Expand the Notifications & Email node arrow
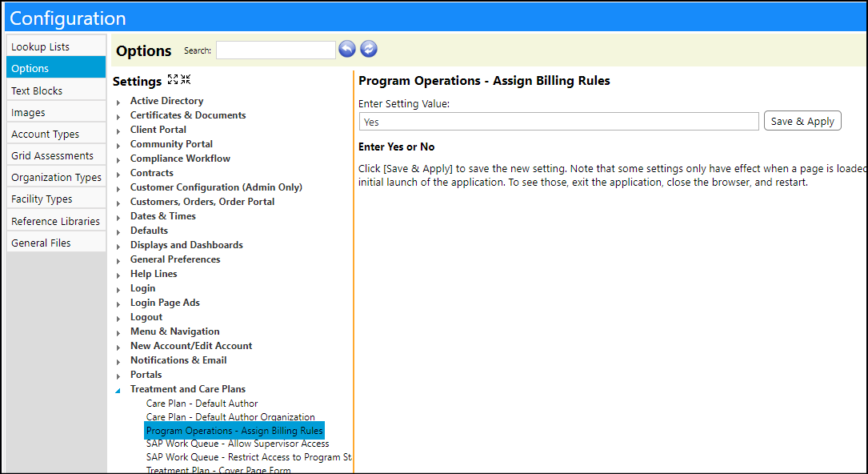This screenshot has width=868, height=474. pos(118,362)
